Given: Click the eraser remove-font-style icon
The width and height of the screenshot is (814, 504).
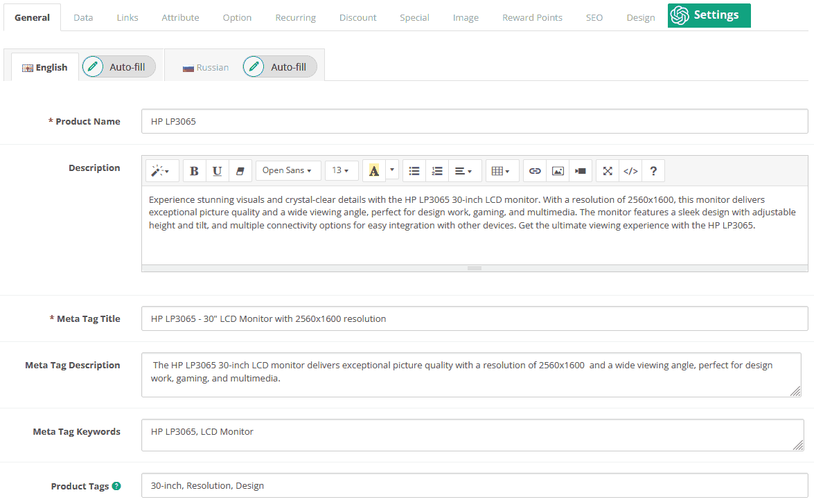Looking at the screenshot, I should 240,171.
